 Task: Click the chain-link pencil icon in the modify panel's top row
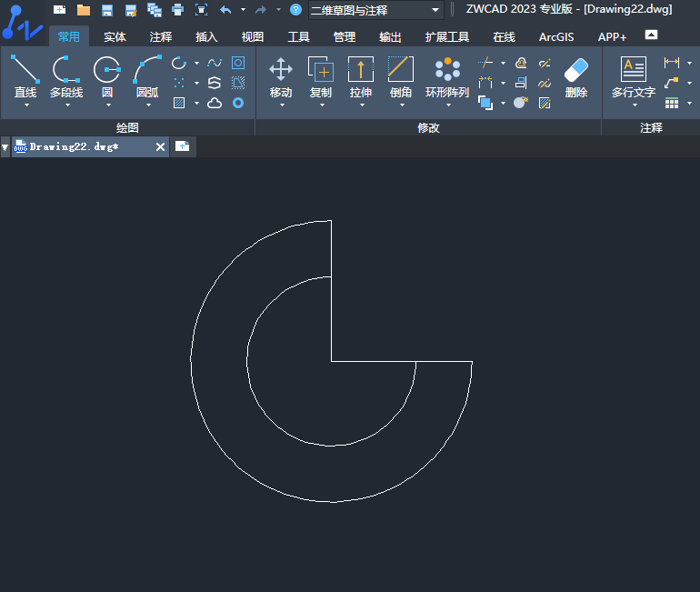click(x=545, y=63)
